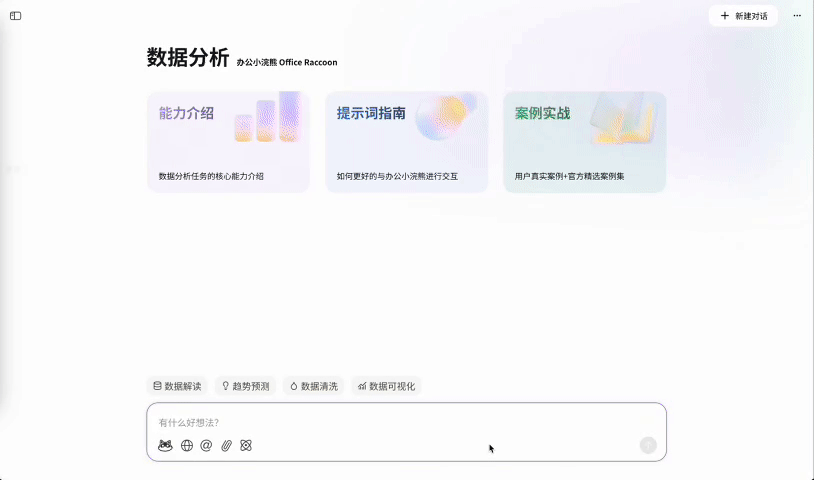Click the 办公小浣熊 Office Raccoon label

(x=287, y=62)
